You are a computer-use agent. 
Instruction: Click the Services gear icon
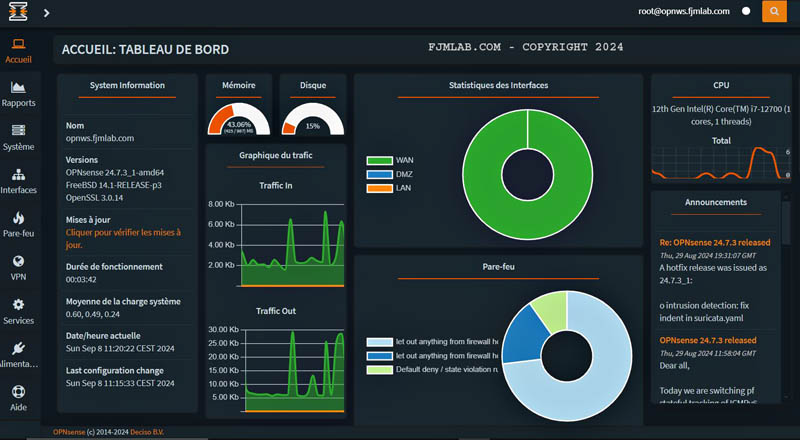[x=18, y=305]
